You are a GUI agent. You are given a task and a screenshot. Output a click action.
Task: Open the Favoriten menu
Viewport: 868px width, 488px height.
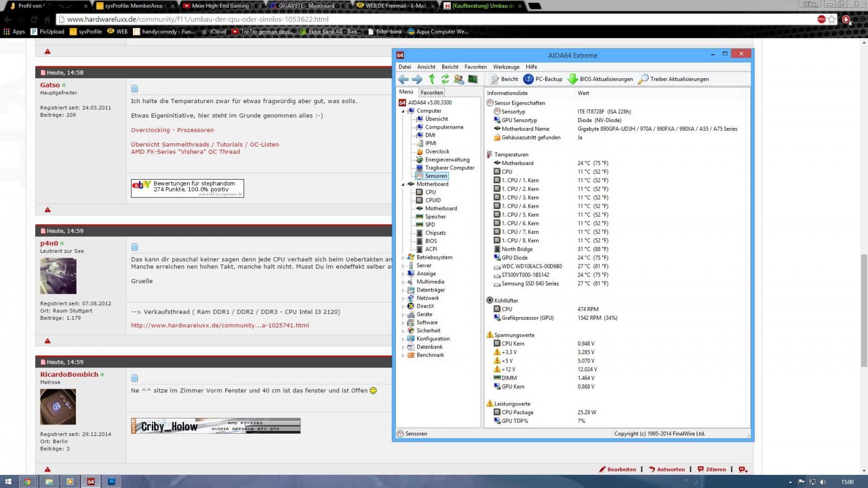pyautogui.click(x=475, y=67)
